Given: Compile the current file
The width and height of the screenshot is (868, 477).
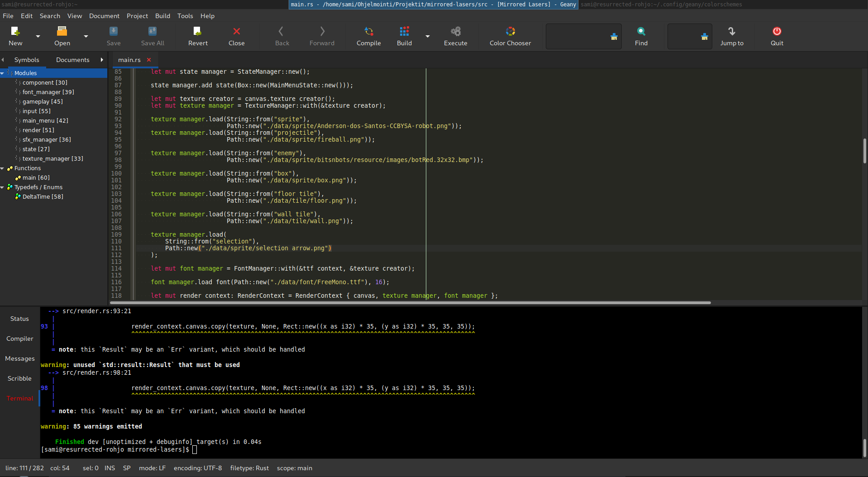Looking at the screenshot, I should tap(368, 36).
